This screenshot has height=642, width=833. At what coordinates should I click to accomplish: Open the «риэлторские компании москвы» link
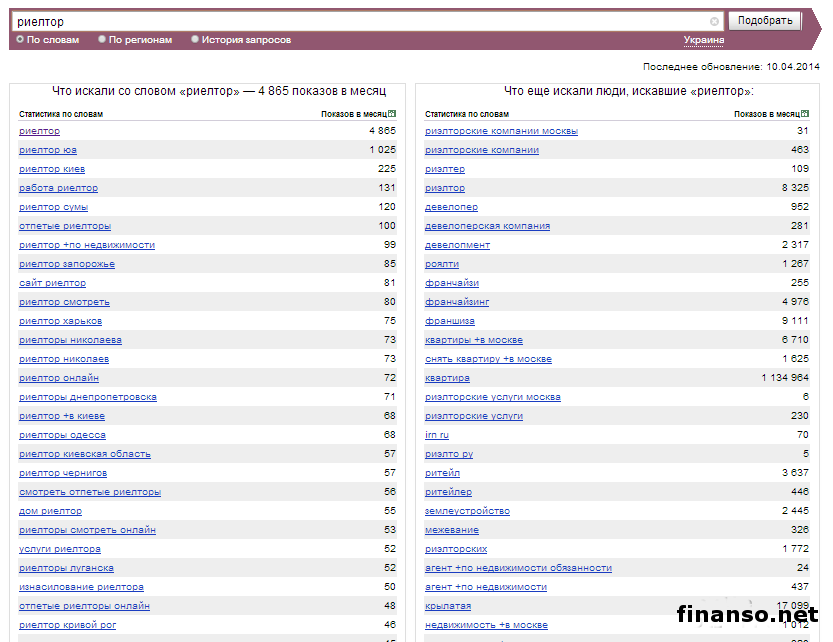(501, 131)
